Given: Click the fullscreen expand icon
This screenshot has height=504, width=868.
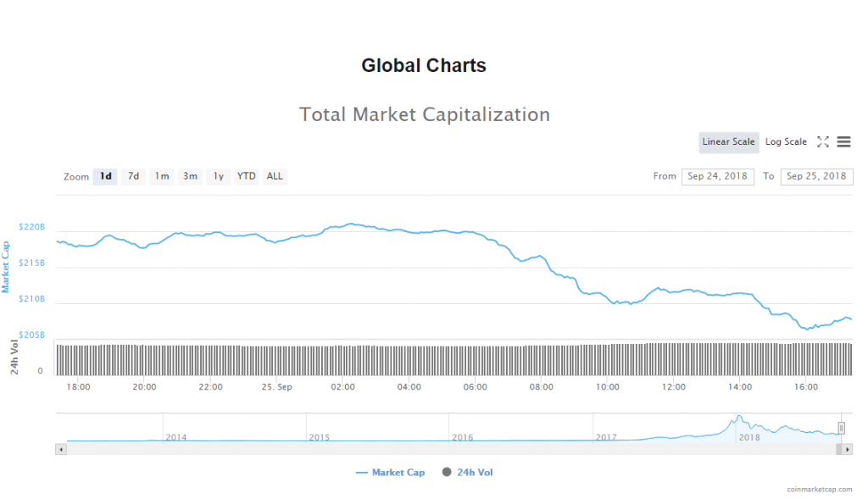Looking at the screenshot, I should pyautogui.click(x=822, y=142).
